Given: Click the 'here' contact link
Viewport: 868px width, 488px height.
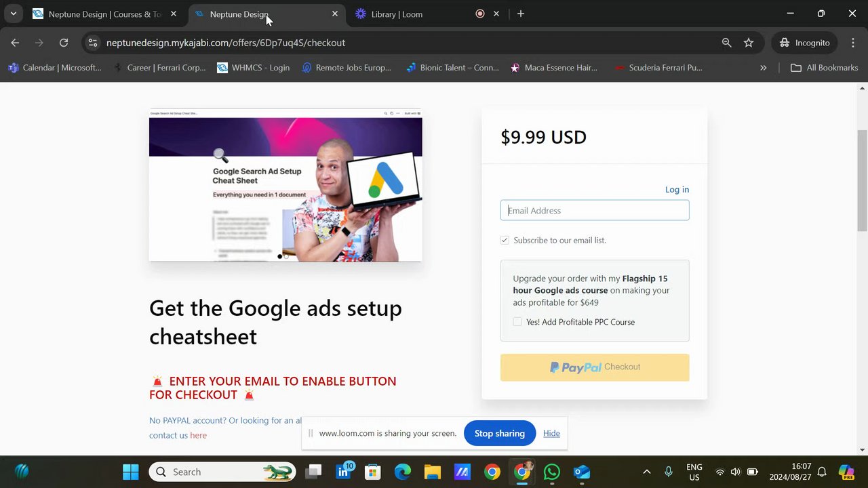Looking at the screenshot, I should (x=199, y=435).
